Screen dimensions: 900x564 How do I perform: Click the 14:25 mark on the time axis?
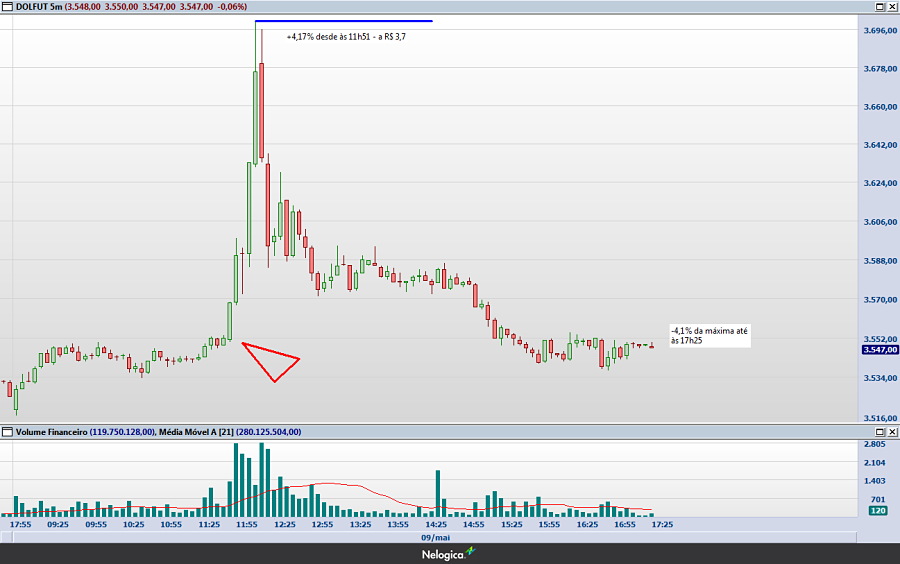click(436, 524)
